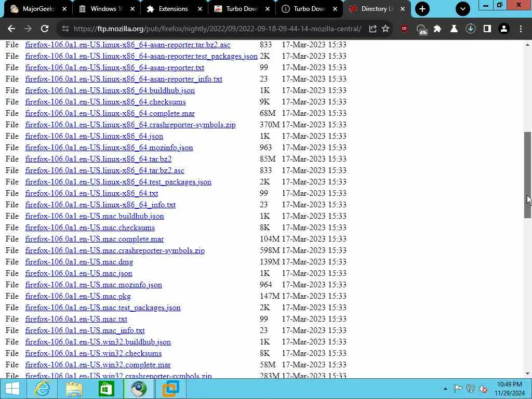Click the network tray icon
Image resolution: width=532 pixels, height=399 pixels.
tap(470, 389)
